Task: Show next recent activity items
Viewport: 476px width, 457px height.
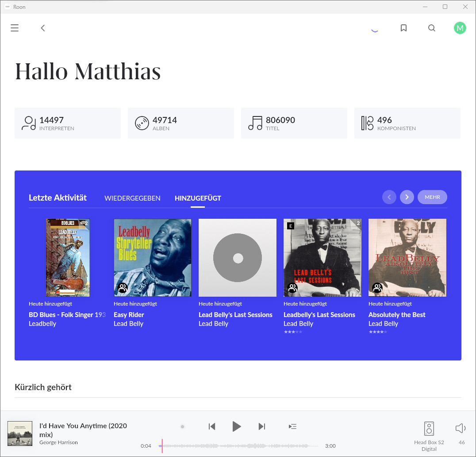Action: point(407,197)
